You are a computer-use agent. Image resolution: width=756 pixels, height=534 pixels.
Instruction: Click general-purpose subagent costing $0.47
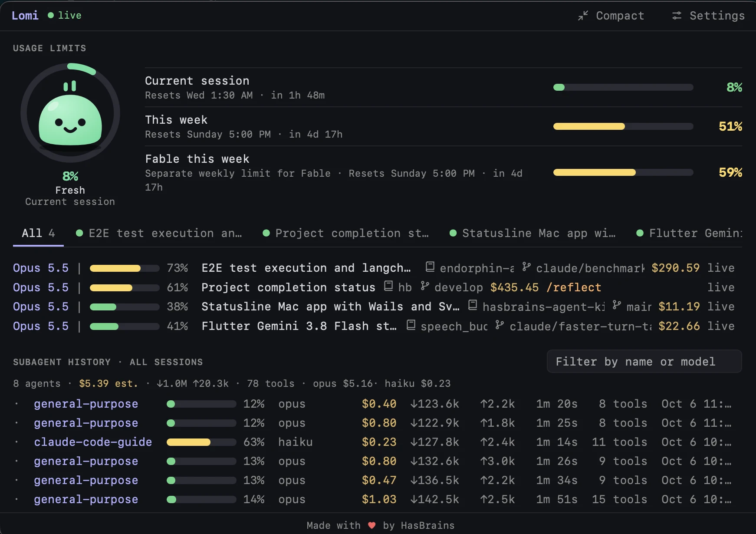click(x=86, y=480)
